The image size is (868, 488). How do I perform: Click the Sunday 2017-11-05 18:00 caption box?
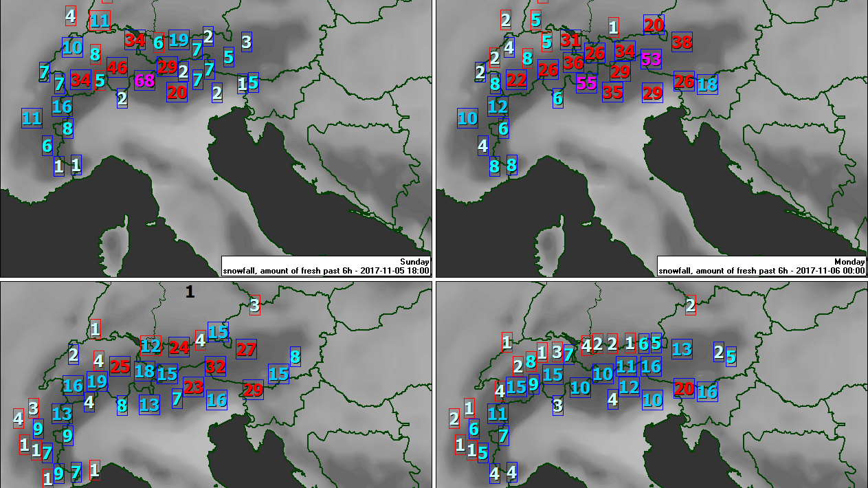click(x=326, y=266)
